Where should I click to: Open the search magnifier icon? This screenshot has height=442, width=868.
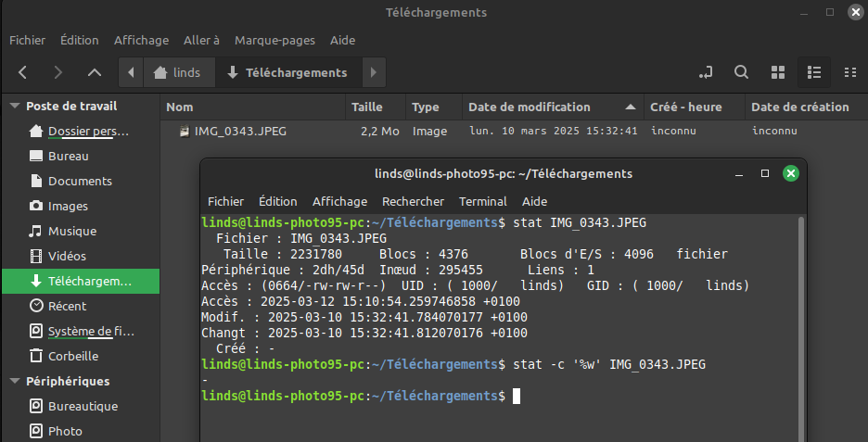741,72
